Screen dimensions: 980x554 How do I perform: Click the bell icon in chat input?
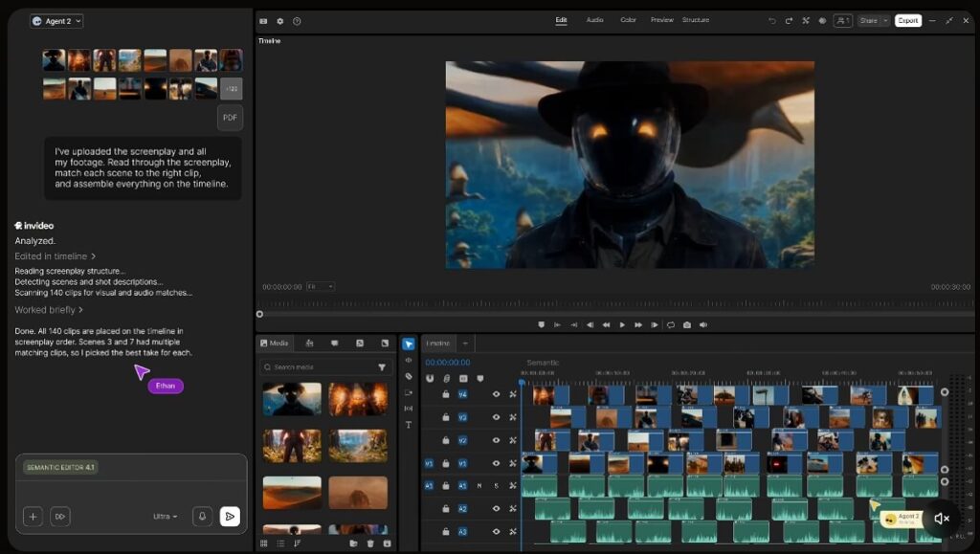click(203, 517)
